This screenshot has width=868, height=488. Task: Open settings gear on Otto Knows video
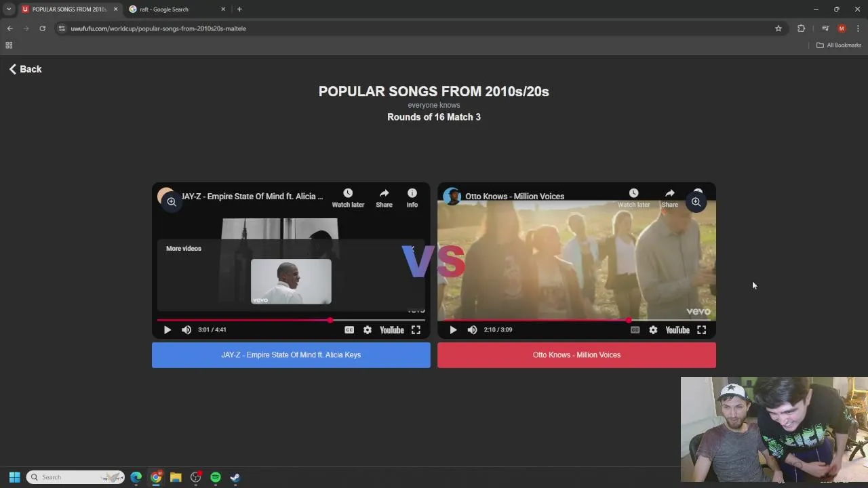653,330
